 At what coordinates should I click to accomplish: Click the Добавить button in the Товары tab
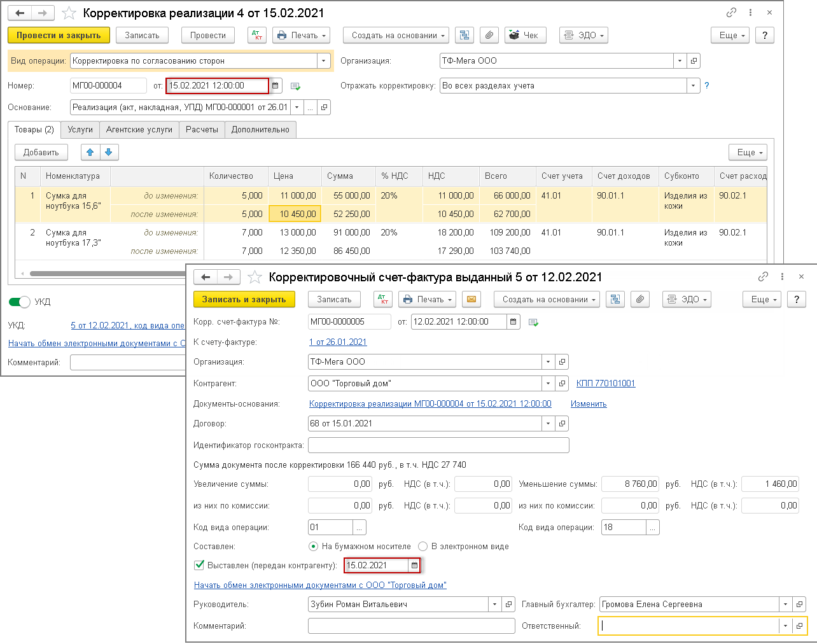pyautogui.click(x=41, y=152)
